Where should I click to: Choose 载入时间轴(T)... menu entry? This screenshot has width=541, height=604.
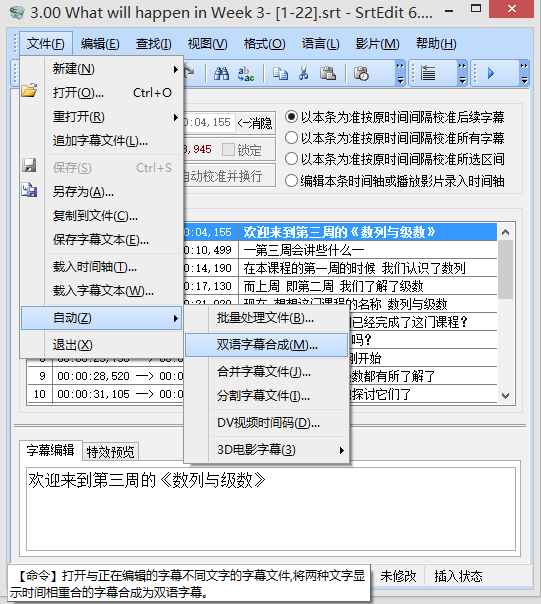pos(102,267)
